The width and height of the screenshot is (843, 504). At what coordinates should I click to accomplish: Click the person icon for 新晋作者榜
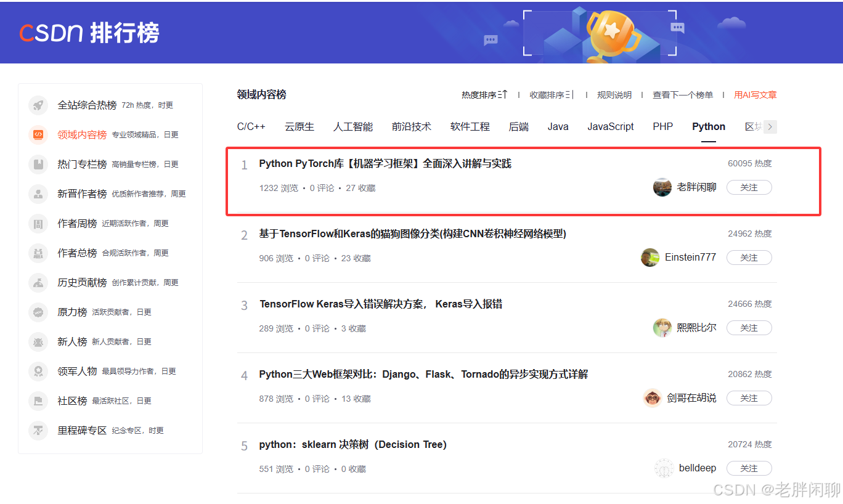pos(38,194)
